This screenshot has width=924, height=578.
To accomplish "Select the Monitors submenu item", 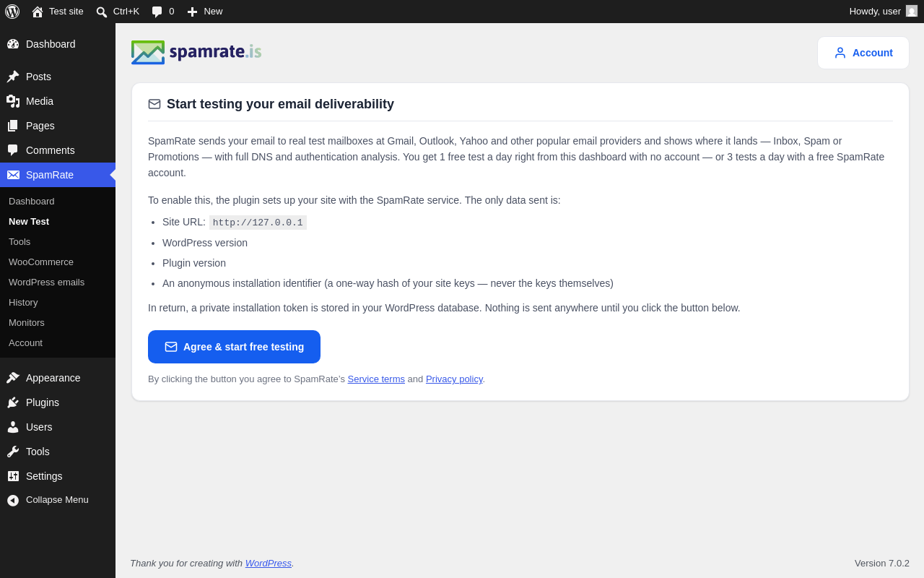I will 27,322.
